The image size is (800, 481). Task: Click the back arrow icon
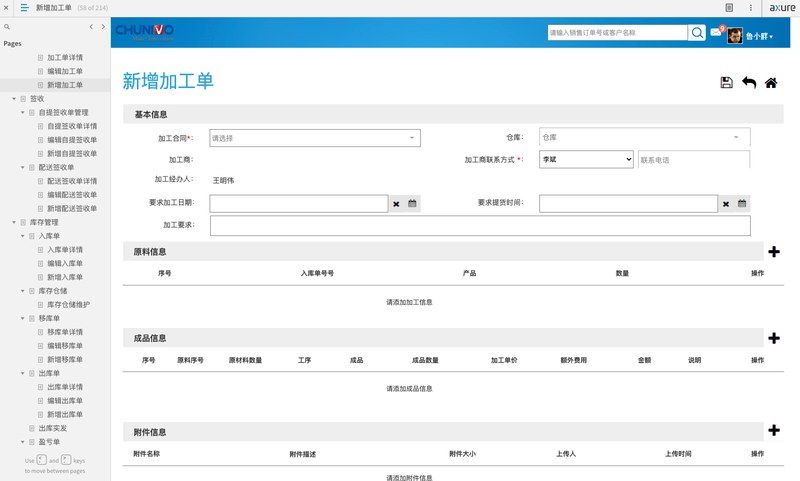tap(749, 83)
